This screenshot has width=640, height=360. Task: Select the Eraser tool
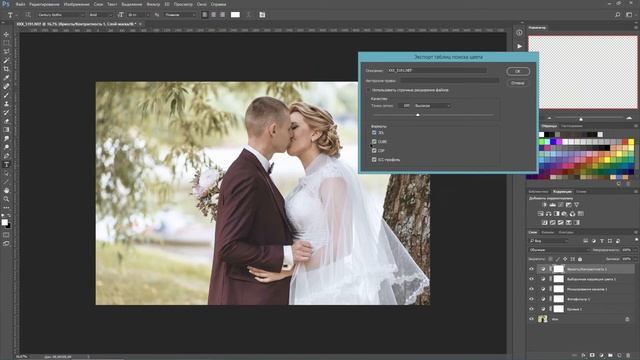click(6, 121)
